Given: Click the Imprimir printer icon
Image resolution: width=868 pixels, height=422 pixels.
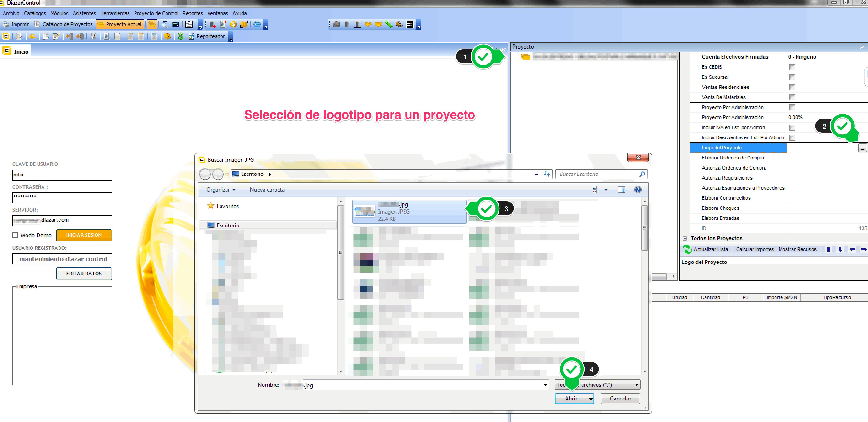Looking at the screenshot, I should coord(6,24).
